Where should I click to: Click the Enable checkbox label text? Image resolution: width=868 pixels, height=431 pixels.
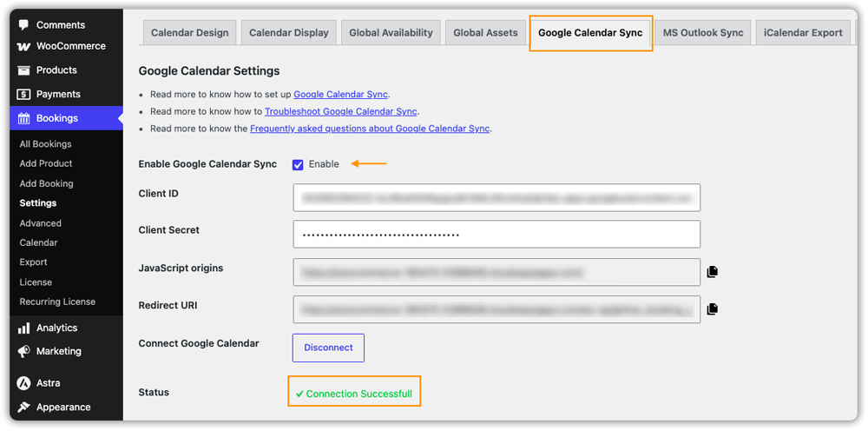pos(324,164)
